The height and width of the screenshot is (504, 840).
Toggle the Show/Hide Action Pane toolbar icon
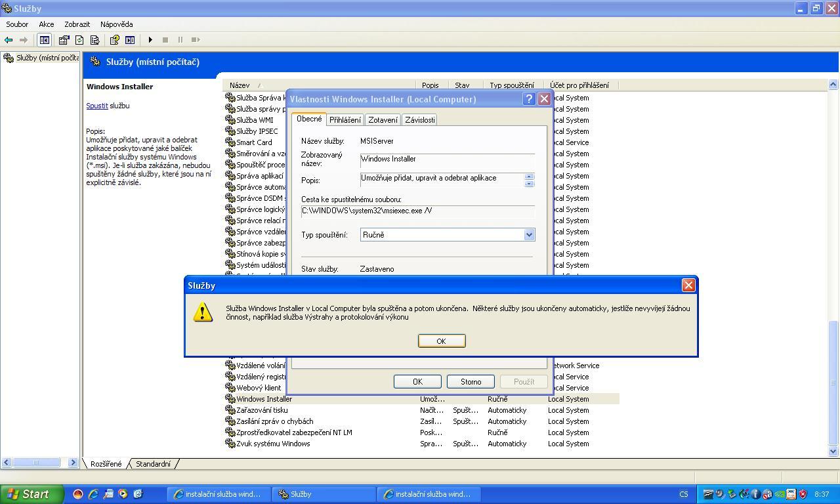click(x=130, y=40)
